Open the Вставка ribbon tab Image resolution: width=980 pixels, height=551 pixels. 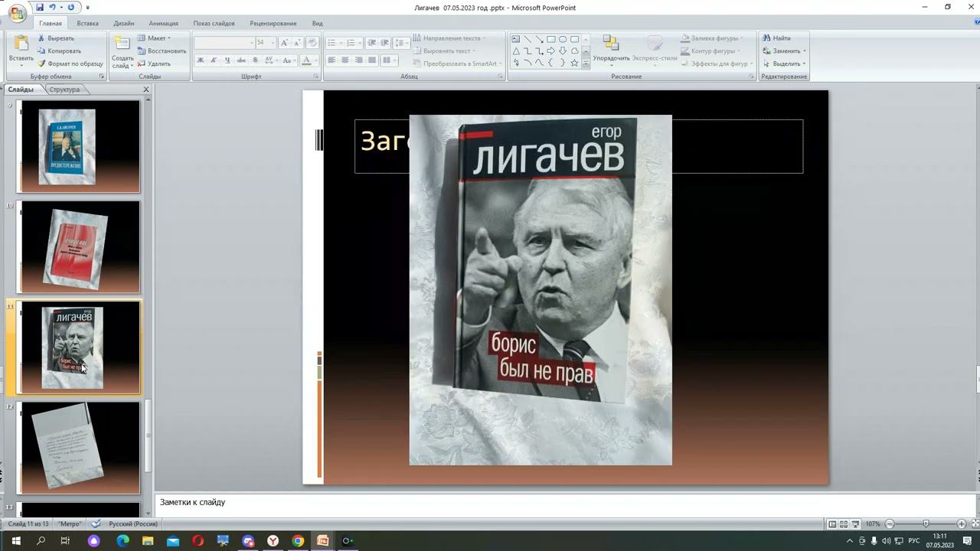tap(87, 24)
